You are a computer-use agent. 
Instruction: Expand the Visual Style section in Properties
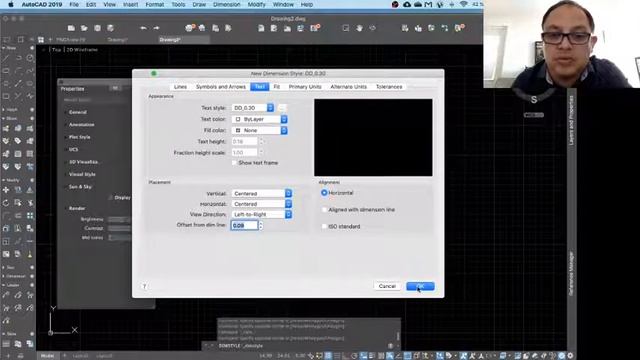[81, 174]
